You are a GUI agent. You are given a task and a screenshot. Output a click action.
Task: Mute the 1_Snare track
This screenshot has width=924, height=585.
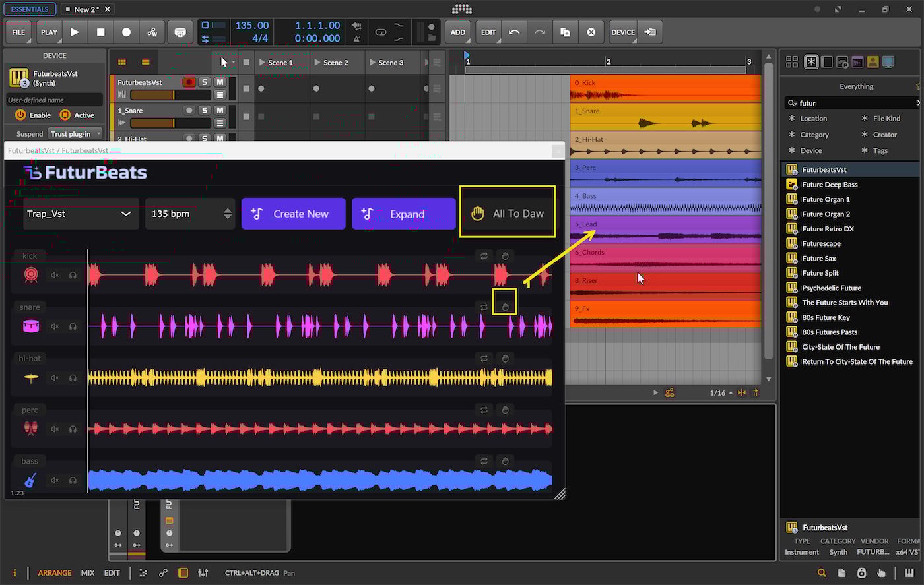tap(220, 110)
